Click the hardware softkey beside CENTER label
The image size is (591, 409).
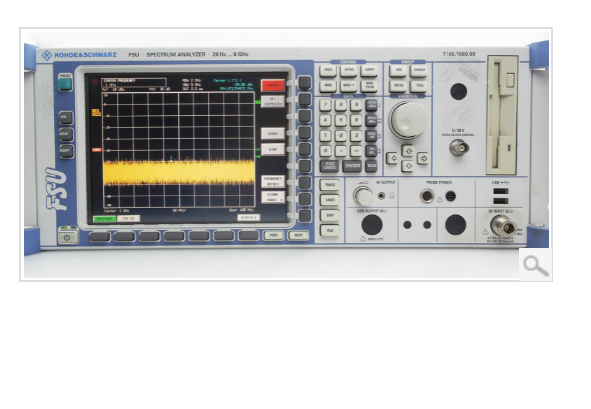[x=304, y=83]
